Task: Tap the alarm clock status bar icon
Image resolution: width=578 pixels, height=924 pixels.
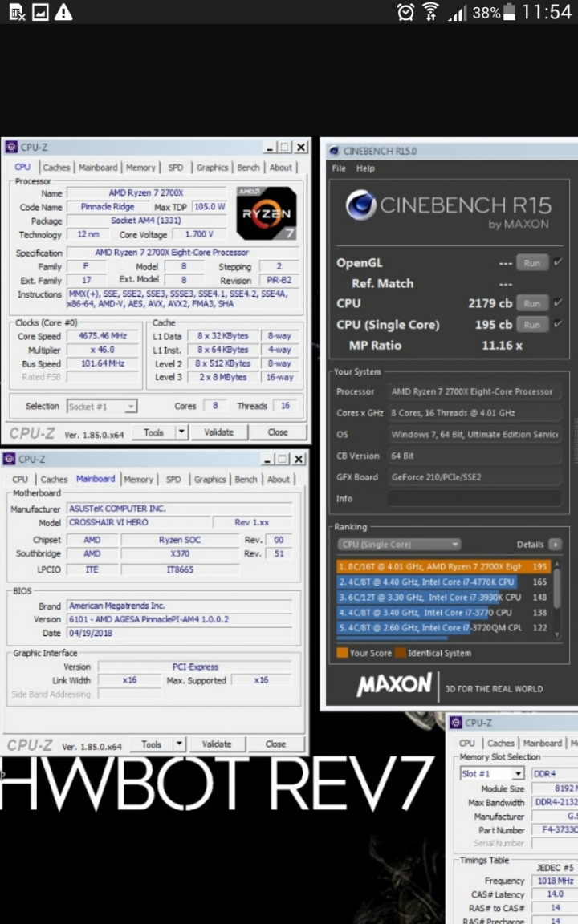Action: click(x=405, y=12)
